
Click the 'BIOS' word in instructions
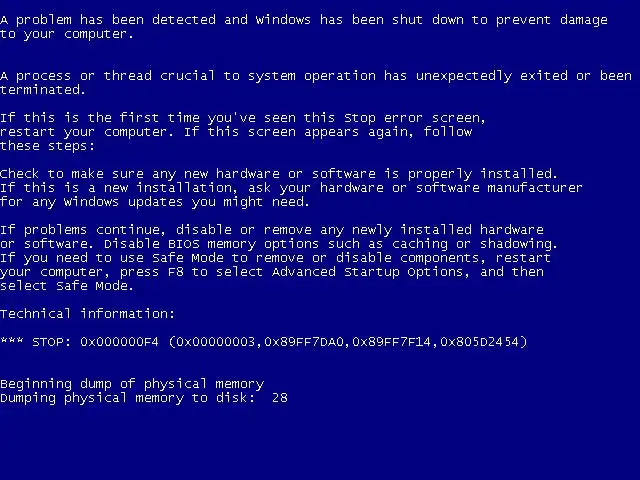click(x=184, y=244)
